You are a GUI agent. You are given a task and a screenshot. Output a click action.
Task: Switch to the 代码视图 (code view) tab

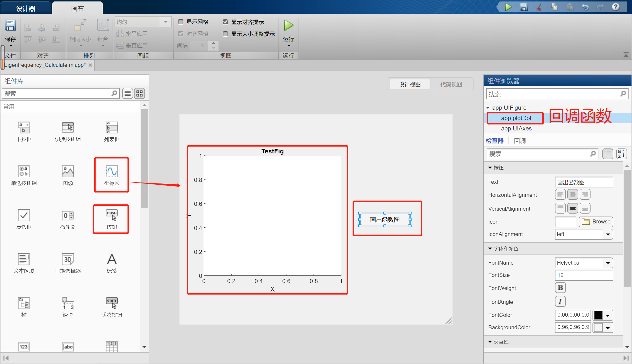pyautogui.click(x=451, y=84)
